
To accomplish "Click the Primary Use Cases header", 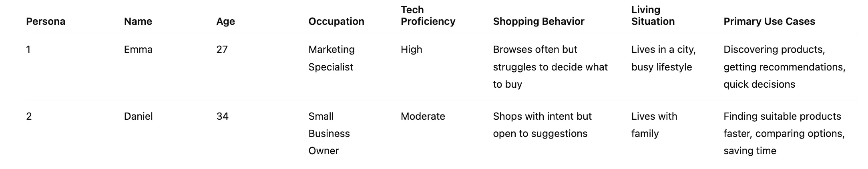I will [x=769, y=21].
